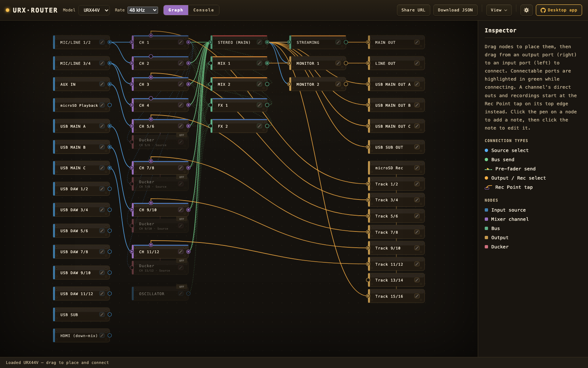Select the USB MAIN A source node
The image size is (588, 368).
pos(81,126)
